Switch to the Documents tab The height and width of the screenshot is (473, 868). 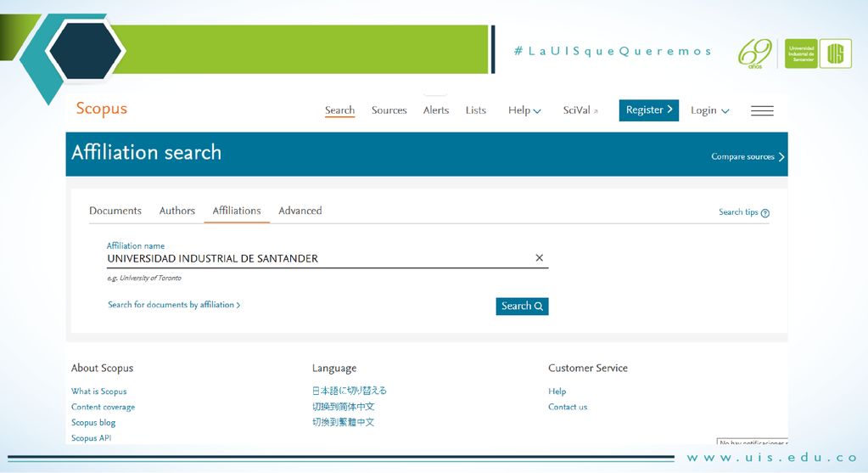point(115,211)
